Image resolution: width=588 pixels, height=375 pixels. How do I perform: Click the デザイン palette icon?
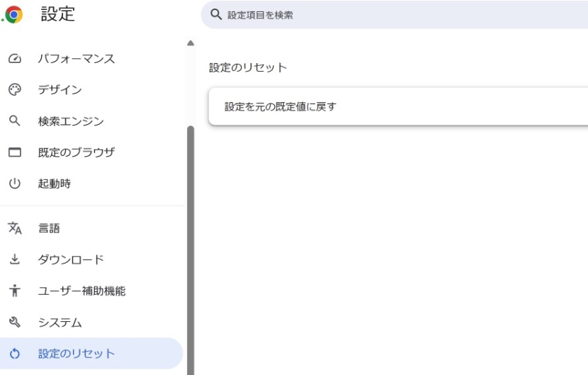click(x=13, y=90)
